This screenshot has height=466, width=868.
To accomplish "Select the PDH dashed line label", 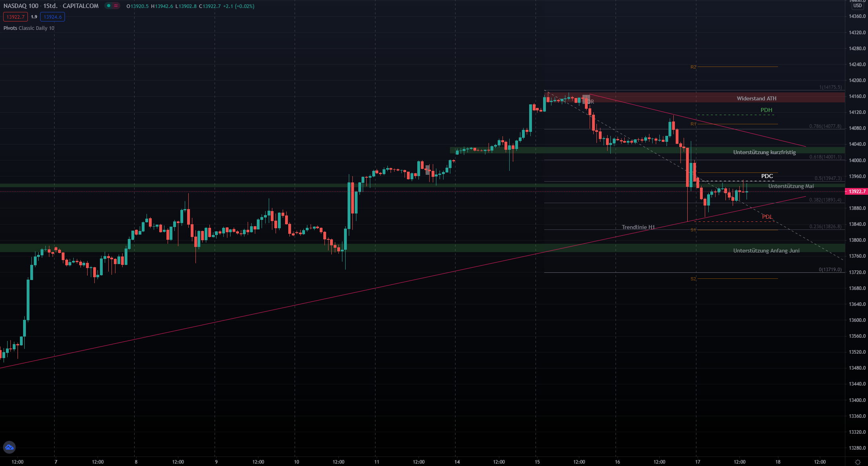I will (x=766, y=110).
